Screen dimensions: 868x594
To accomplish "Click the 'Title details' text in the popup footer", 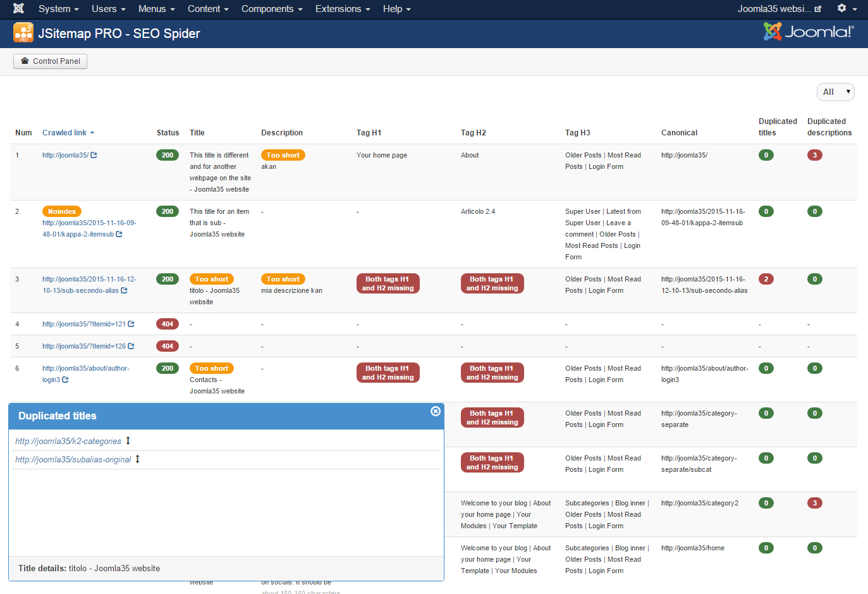I will pyautogui.click(x=42, y=568).
